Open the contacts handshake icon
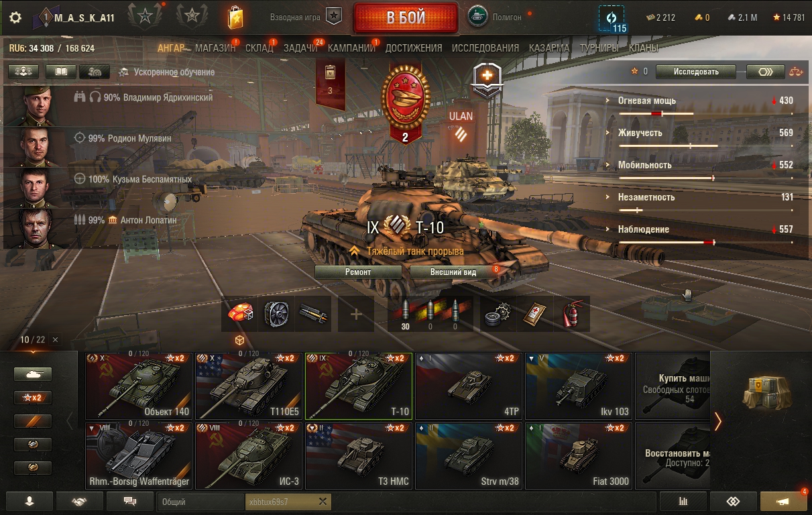 point(80,501)
